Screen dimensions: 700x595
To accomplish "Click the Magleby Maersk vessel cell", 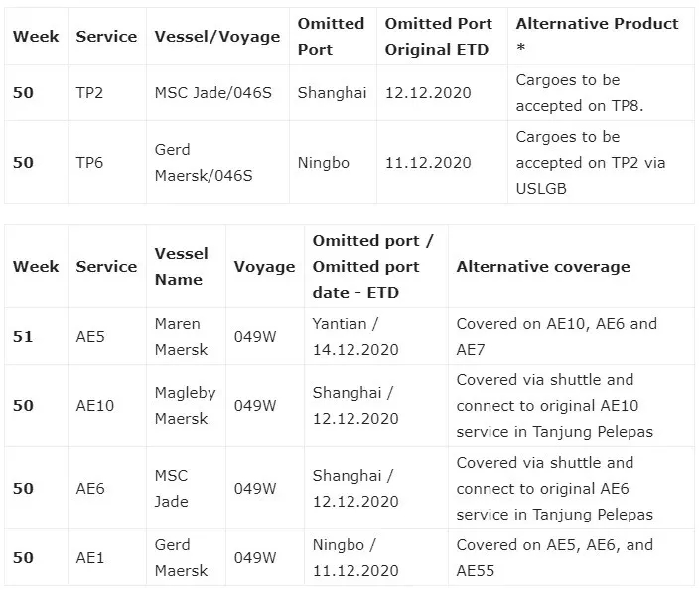I will pos(185,406).
